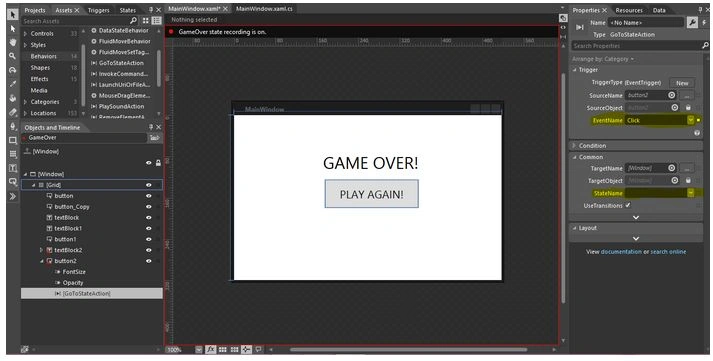This screenshot has width=713, height=361.
Task: Select the Grid layout panel tool
Action: [13, 154]
